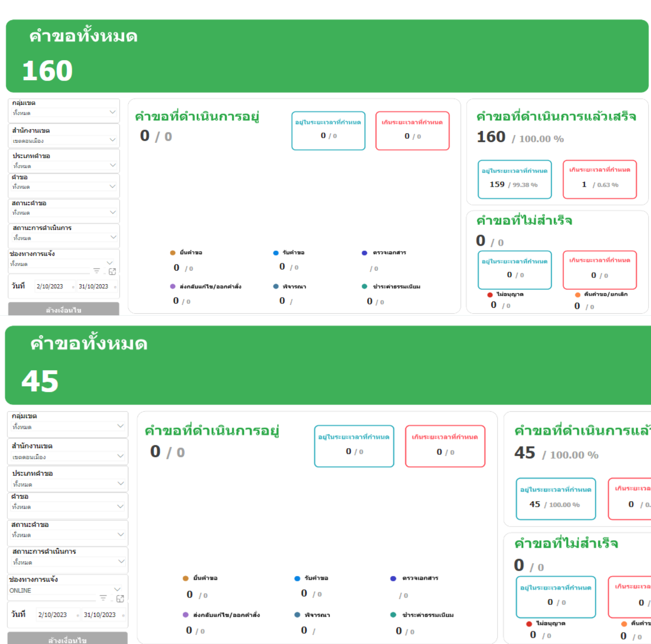
Task: Click start date 2/10/2023 field in upper dashboard
Action: pos(50,286)
